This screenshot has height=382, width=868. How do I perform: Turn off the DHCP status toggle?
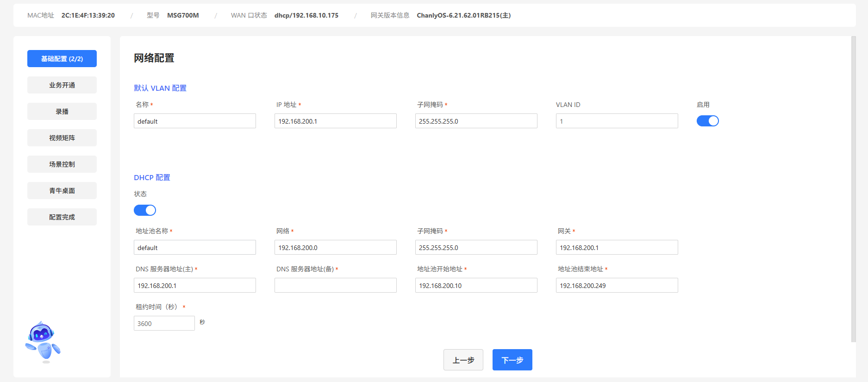pos(145,210)
